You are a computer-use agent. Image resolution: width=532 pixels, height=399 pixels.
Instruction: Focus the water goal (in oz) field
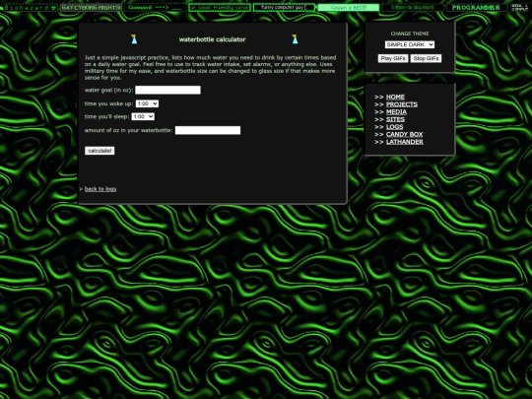click(167, 90)
